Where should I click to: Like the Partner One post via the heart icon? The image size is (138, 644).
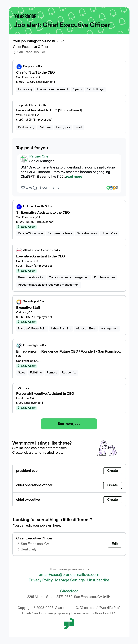point(23,188)
